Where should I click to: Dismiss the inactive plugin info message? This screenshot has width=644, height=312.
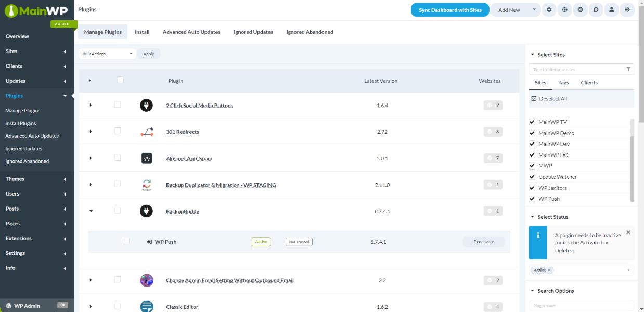coord(628,232)
